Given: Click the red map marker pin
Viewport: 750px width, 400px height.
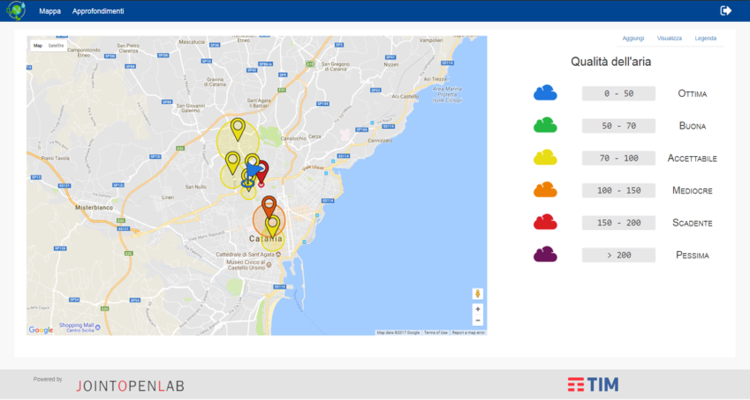Looking at the screenshot, I should pyautogui.click(x=262, y=170).
